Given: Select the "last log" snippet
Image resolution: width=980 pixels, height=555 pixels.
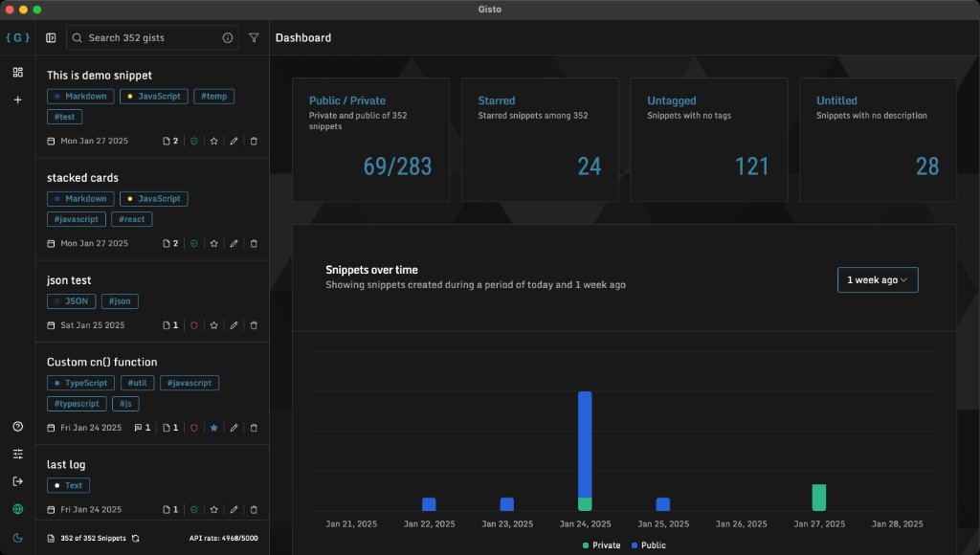Looking at the screenshot, I should (x=67, y=464).
